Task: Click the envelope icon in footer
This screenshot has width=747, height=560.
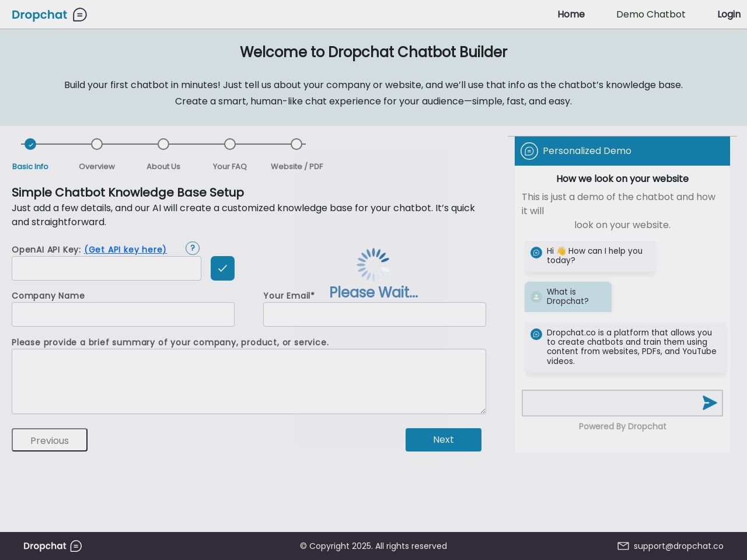Action: pos(623,546)
